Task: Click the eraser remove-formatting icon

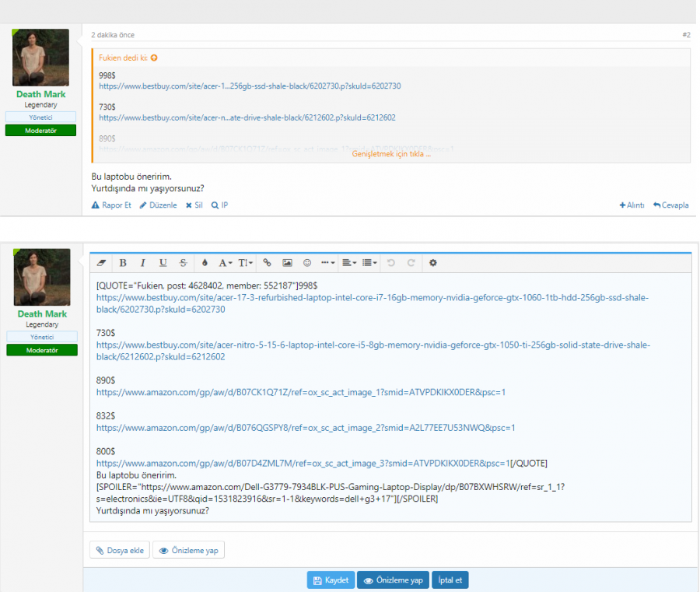Action: 101,263
